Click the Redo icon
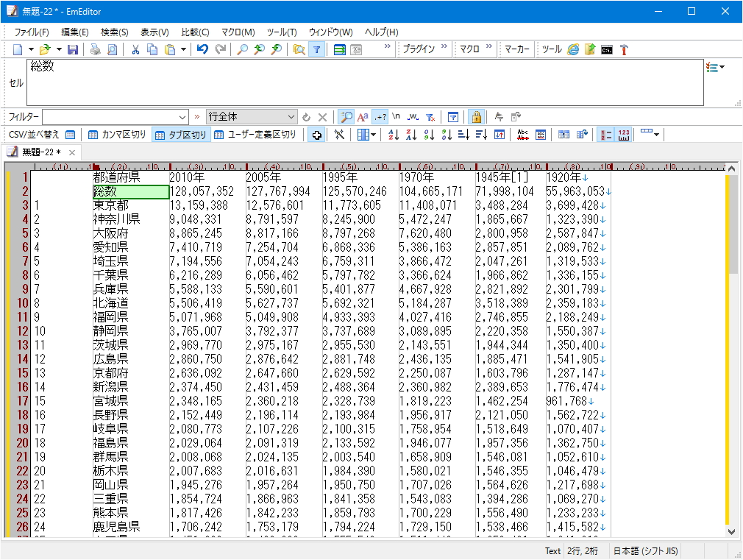The image size is (743, 560). pos(221,49)
